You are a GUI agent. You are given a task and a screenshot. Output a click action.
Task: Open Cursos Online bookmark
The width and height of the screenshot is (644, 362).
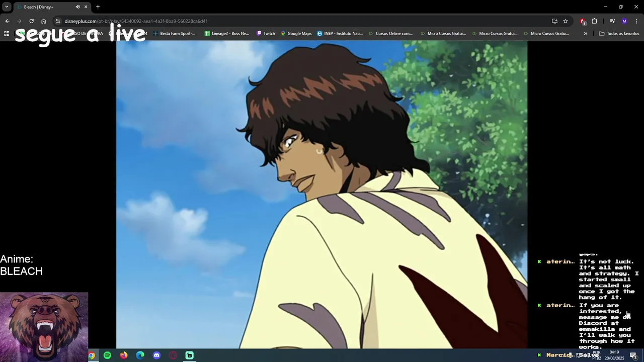pyautogui.click(x=390, y=33)
